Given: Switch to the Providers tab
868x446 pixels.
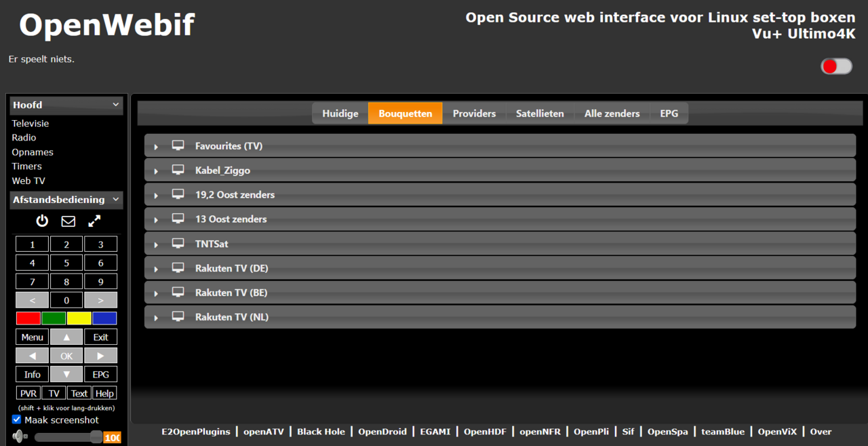Looking at the screenshot, I should tap(474, 113).
